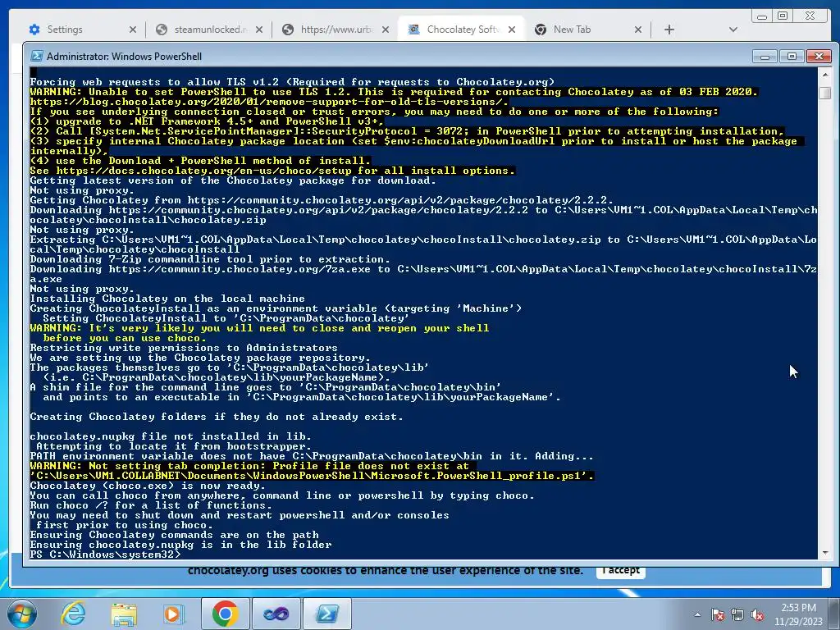840x630 pixels.
Task: Close the Settings browser tab
Action: [x=133, y=30]
